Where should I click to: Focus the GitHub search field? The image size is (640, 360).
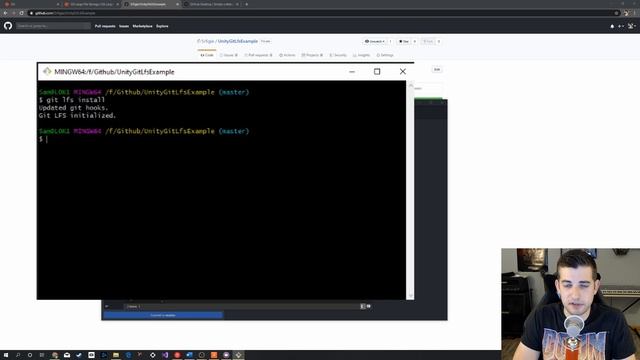click(x=53, y=26)
